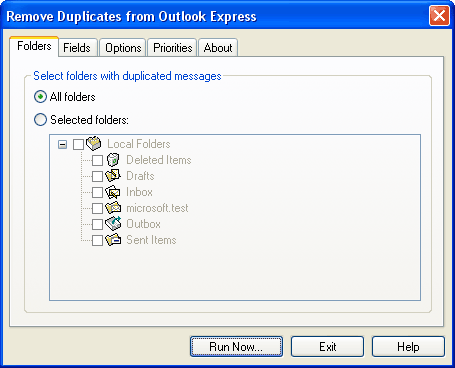Go to the Options tab
This screenshot has height=368, width=455.
point(123,48)
